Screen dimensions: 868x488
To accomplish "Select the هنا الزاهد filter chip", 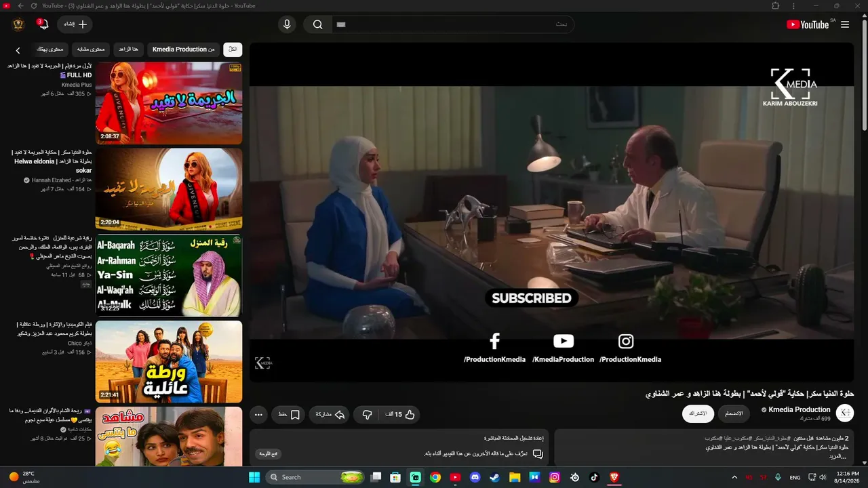I will click(128, 49).
